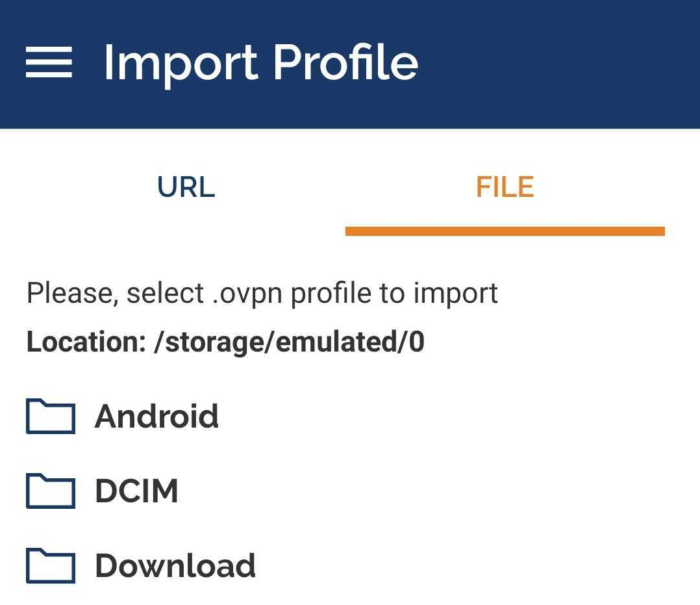The height and width of the screenshot is (605, 700).
Task: Open the DCIM folder by its name
Action: click(x=136, y=491)
